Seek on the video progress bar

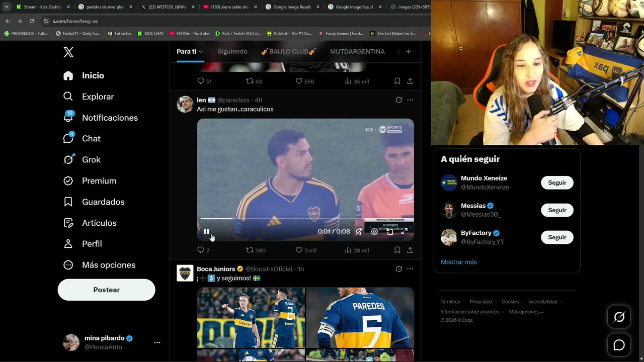(x=306, y=219)
